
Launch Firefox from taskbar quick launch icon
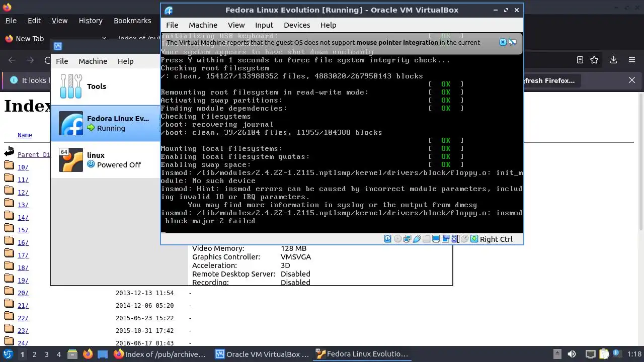[x=88, y=354]
